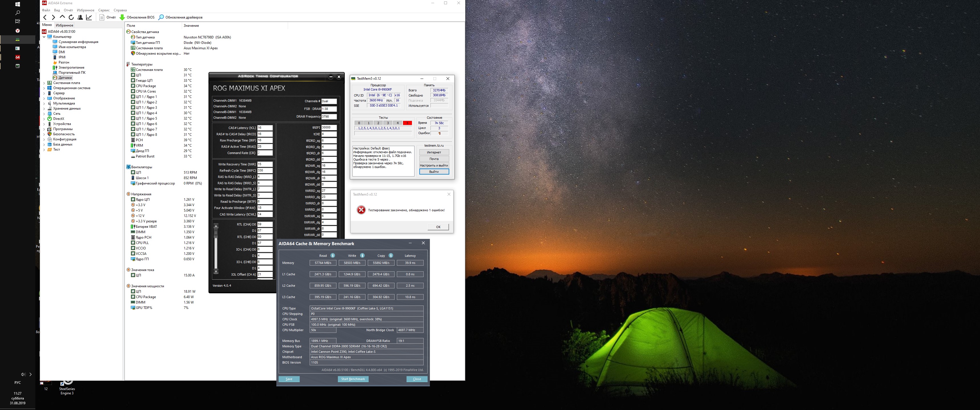Click red test 5 indicator box
The image size is (980, 410).
tap(407, 123)
